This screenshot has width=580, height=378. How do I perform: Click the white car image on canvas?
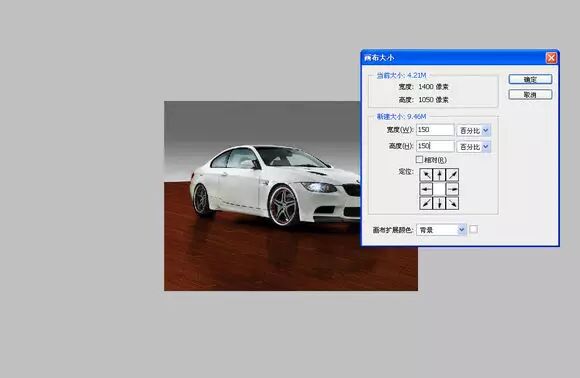tap(276, 185)
